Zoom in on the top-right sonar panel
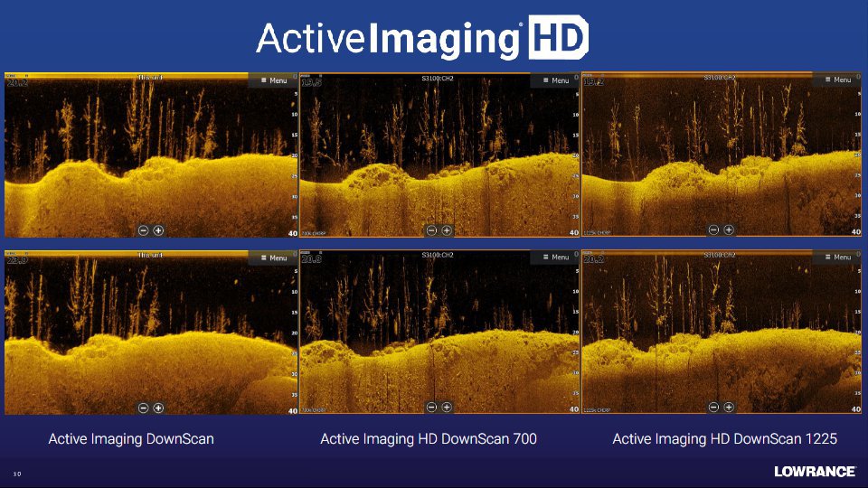This screenshot has width=868, height=488. (729, 230)
